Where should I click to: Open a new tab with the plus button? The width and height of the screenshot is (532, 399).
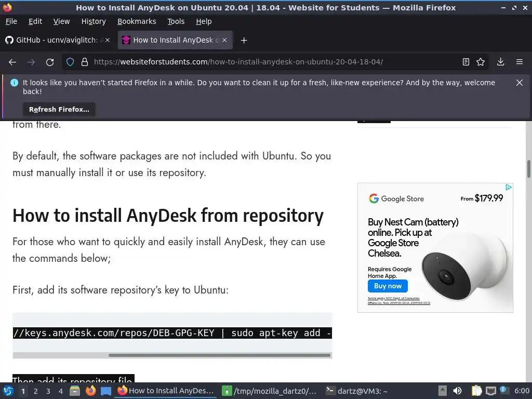244,41
